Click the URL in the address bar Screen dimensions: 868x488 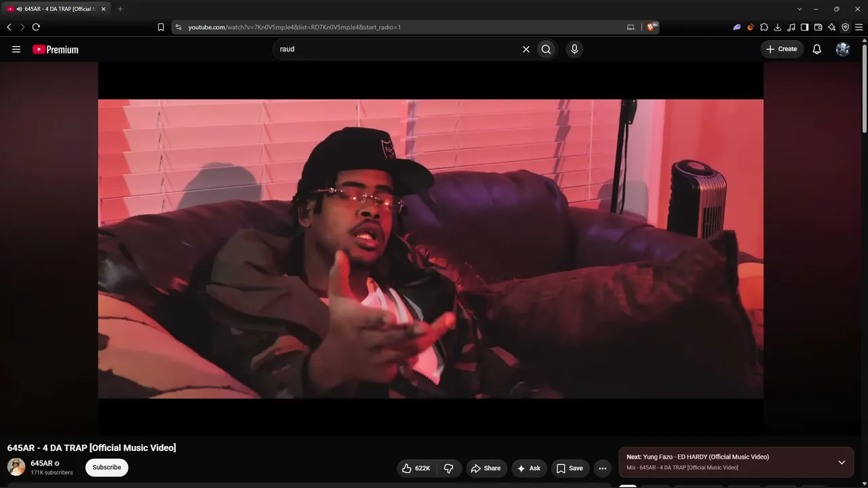tap(294, 27)
